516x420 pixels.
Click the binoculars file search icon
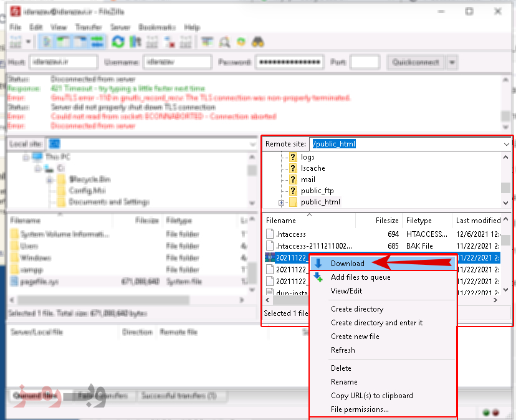258,42
